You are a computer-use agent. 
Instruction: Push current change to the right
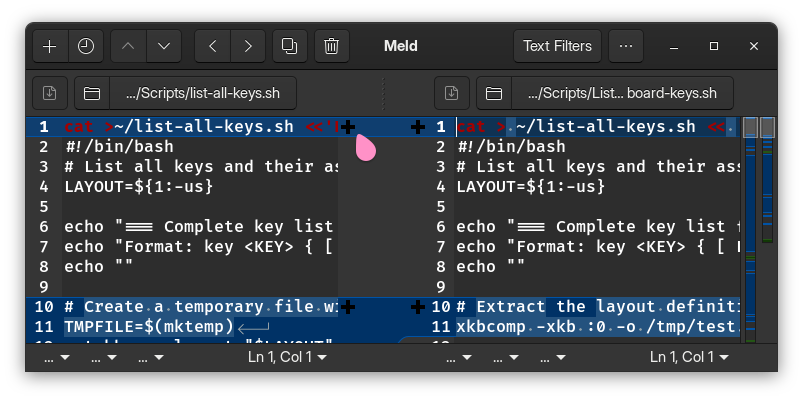(x=248, y=46)
